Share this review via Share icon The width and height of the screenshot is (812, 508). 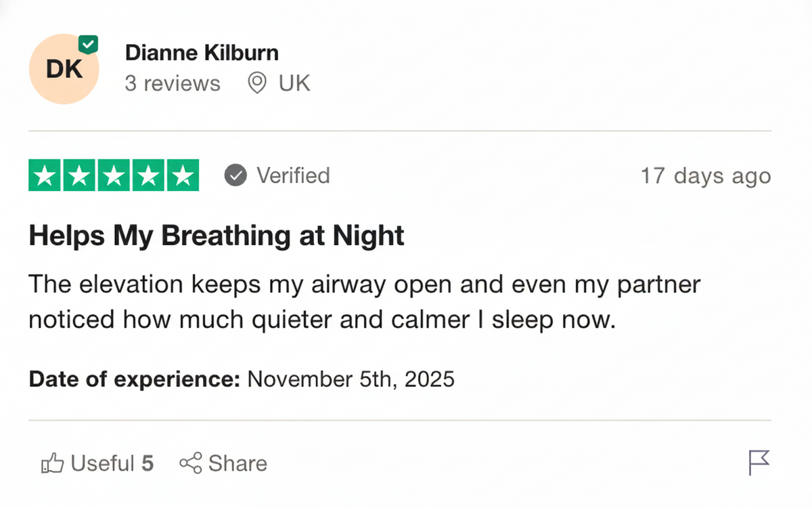tap(190, 464)
